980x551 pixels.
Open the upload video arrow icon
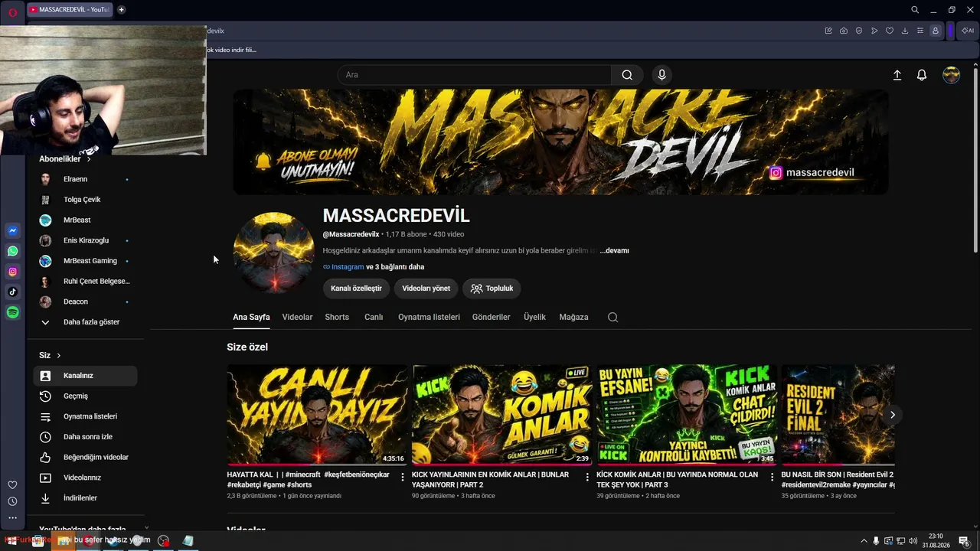897,75
